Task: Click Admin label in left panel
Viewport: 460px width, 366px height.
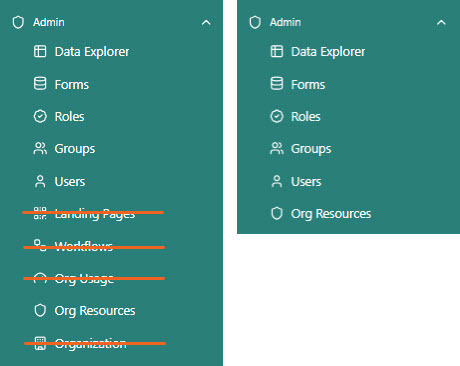Action: click(x=49, y=22)
